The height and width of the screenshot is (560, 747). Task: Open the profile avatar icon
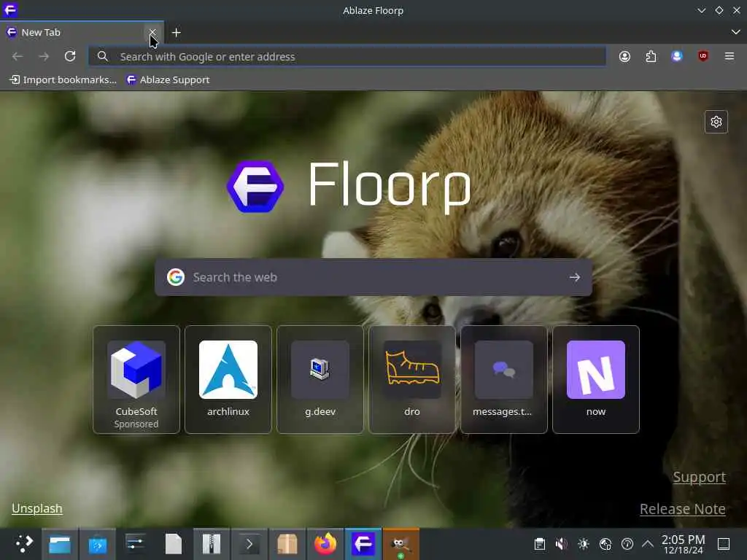pos(677,57)
